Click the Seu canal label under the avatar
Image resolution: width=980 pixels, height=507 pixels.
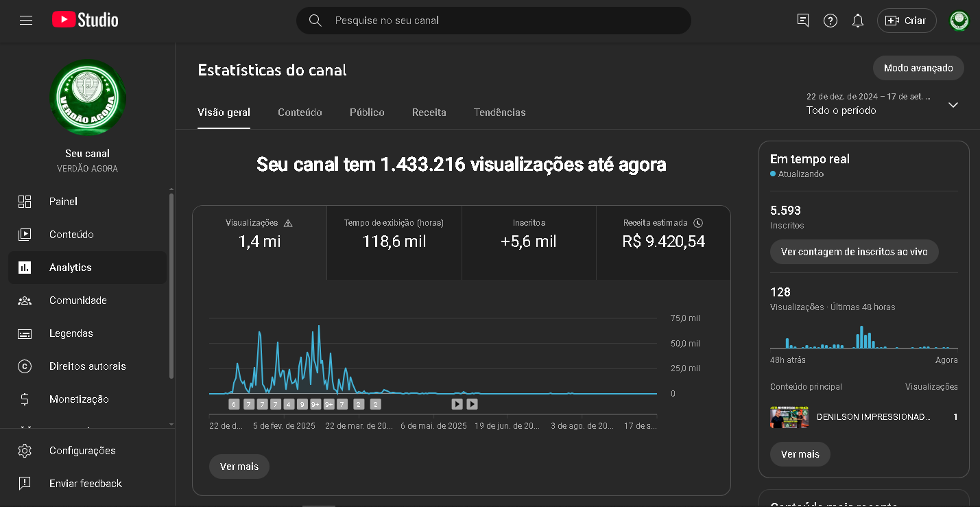88,154
